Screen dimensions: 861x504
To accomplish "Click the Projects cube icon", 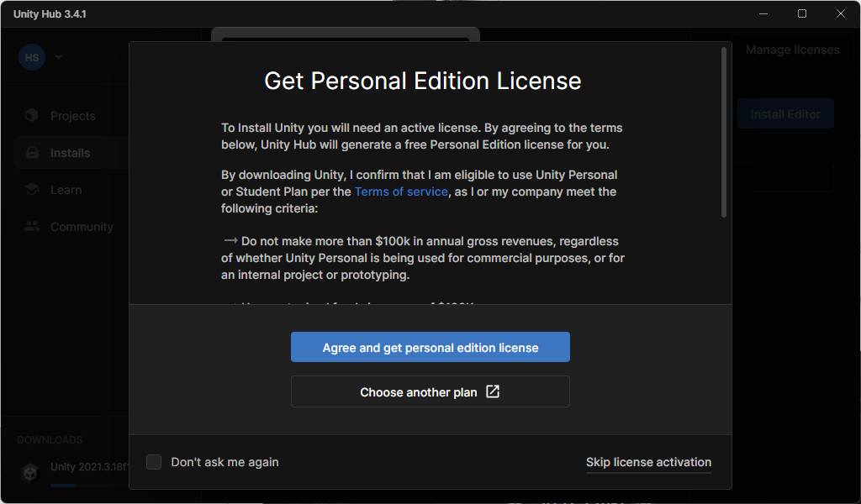I will (32, 115).
